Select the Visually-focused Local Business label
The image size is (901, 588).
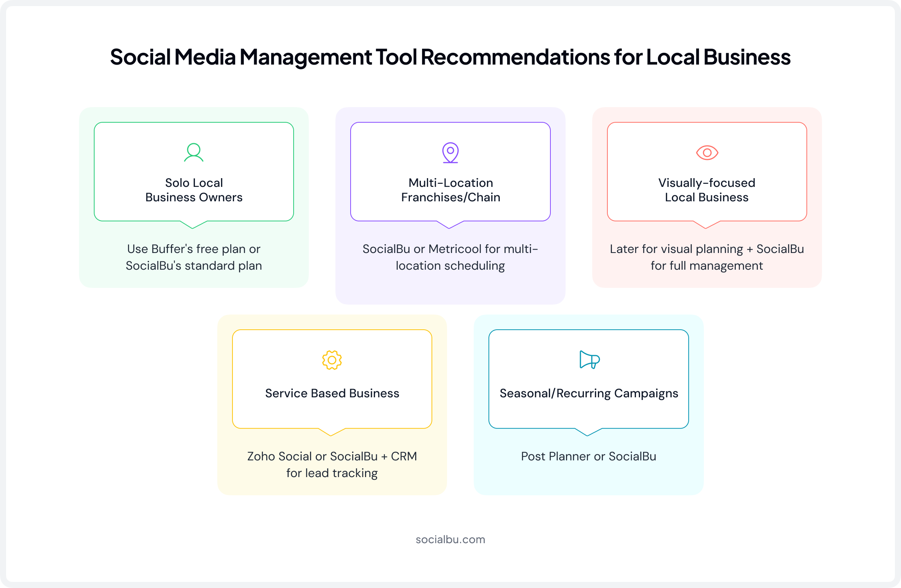(707, 190)
